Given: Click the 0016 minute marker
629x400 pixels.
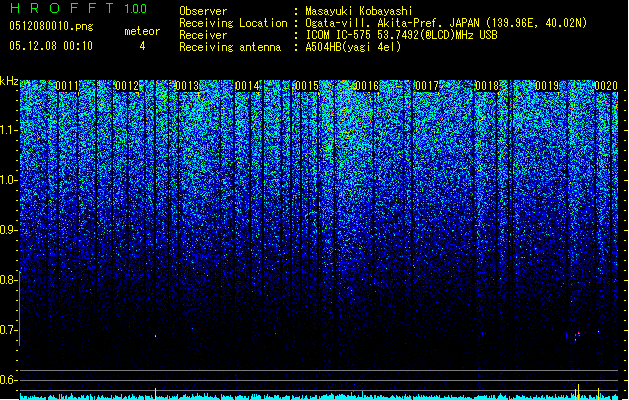Looking at the screenshot, I should point(367,86).
